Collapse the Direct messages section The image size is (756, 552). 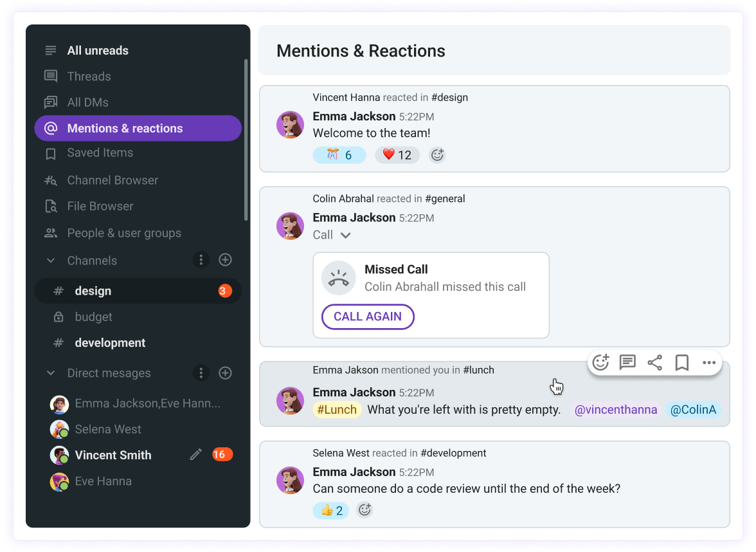point(51,373)
